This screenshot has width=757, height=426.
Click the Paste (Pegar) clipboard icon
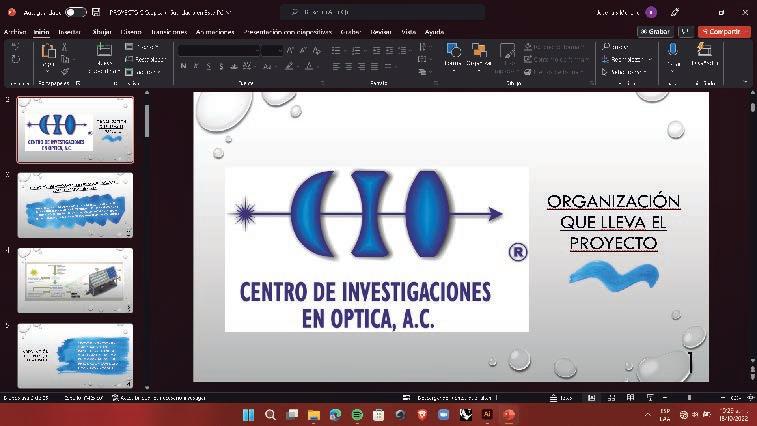tap(48, 51)
